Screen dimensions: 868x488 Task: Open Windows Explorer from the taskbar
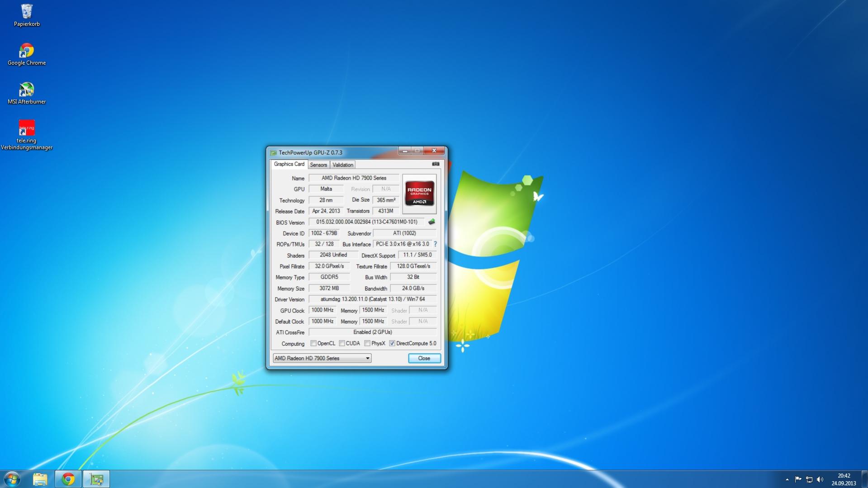point(40,479)
